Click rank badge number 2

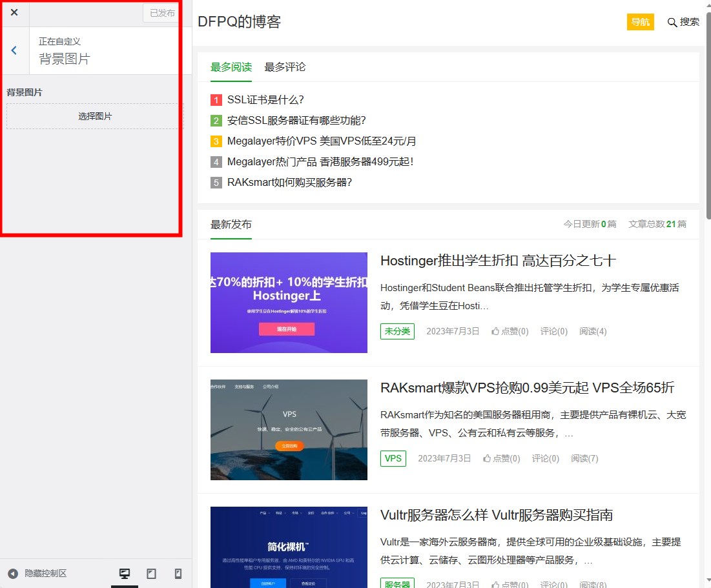[216, 121]
